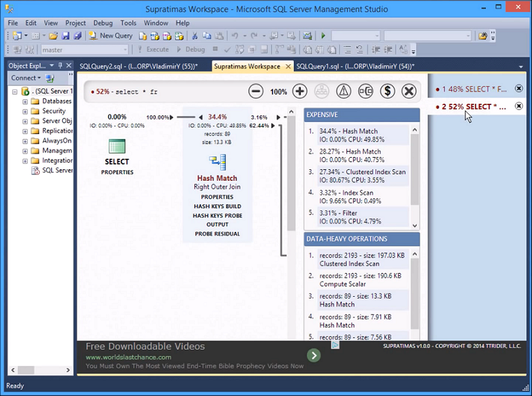Click the Hash Match operator icon
The image size is (532, 396).
point(217,161)
